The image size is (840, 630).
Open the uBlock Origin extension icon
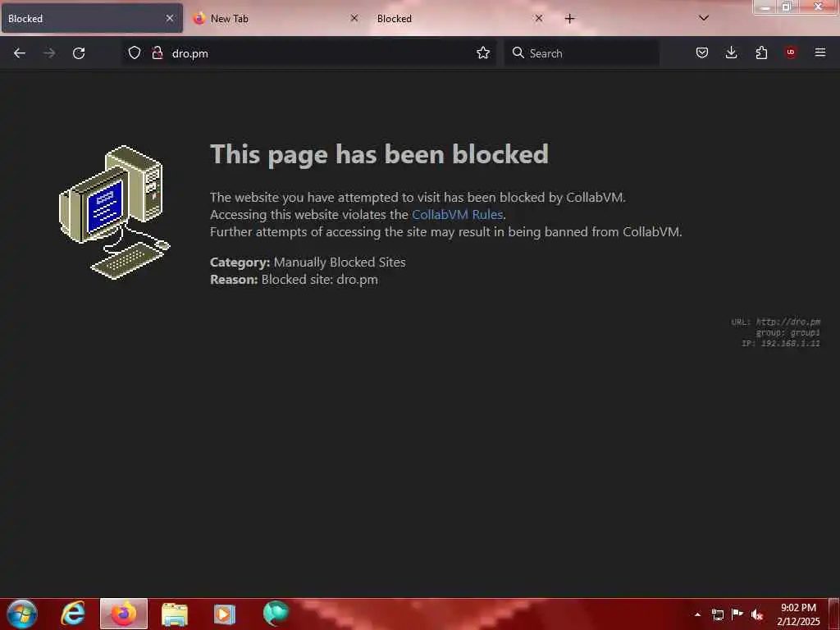[x=790, y=52]
